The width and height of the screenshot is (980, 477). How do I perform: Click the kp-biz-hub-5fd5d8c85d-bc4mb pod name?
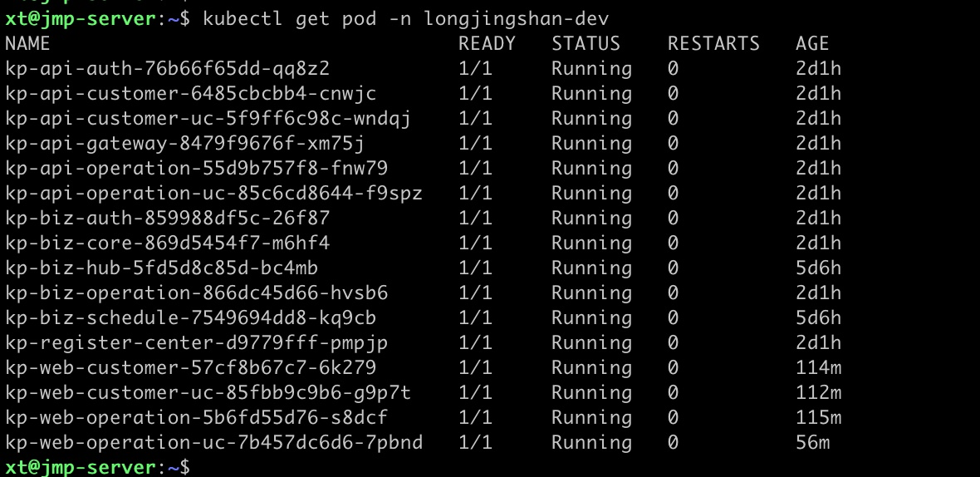[161, 268]
